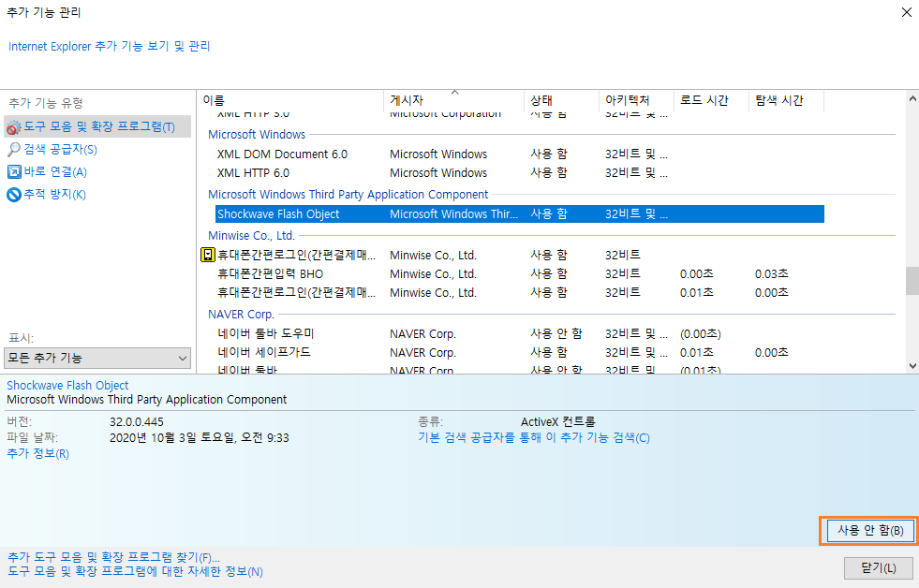
Task: Click the 사용 안 함(B) disable button
Action: 870,531
